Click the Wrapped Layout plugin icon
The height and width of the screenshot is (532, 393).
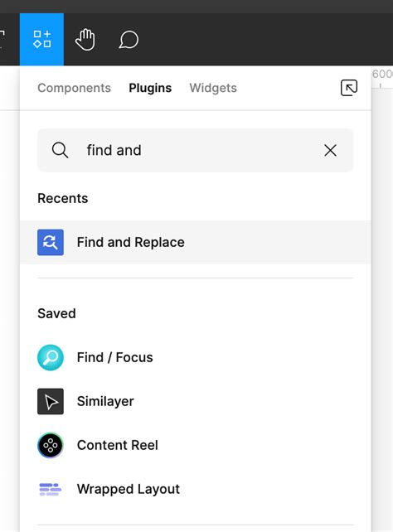[x=51, y=489]
